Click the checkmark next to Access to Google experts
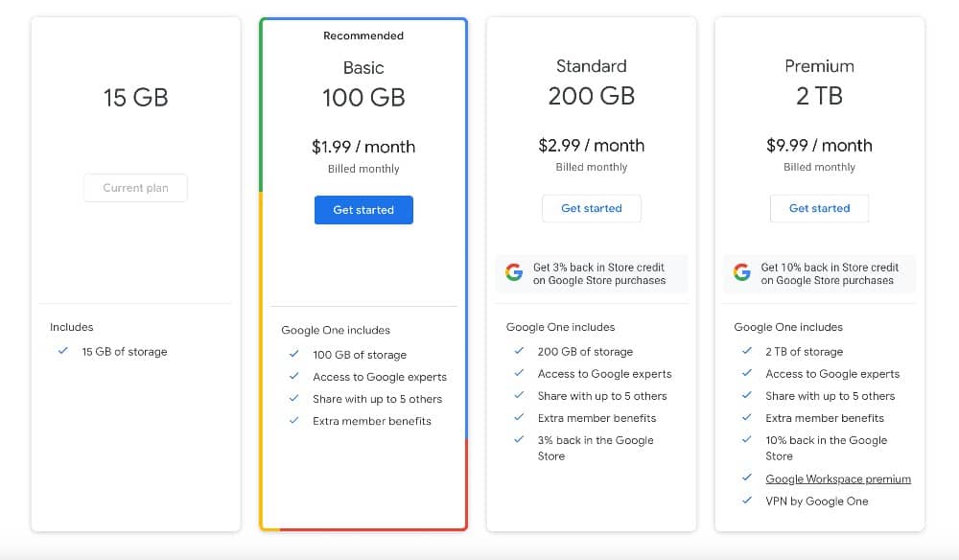This screenshot has height=560, width=959. click(293, 377)
